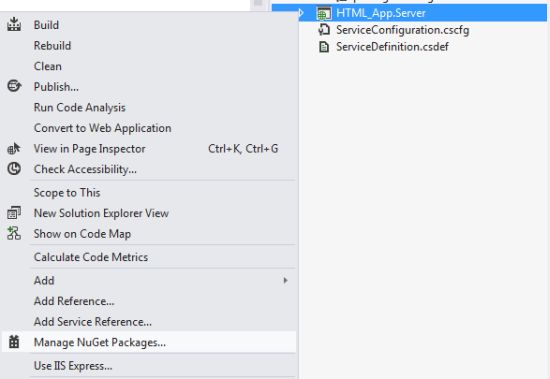
Task: Run Code Analysis from the menu
Action: (x=149, y=107)
